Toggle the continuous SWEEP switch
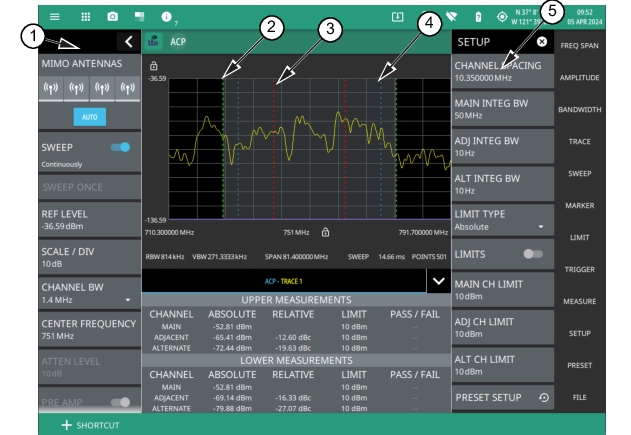Viewport: 631px width, 435px height. [x=122, y=145]
